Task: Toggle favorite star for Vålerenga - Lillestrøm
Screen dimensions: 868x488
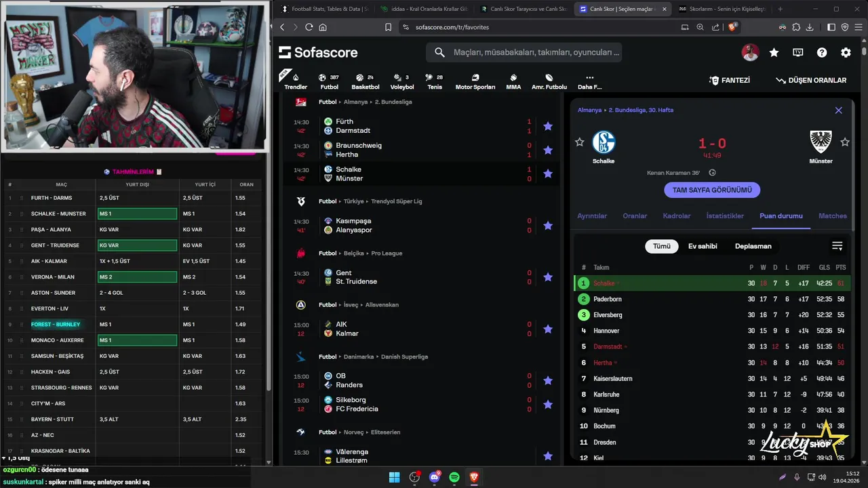Action: coord(548,456)
